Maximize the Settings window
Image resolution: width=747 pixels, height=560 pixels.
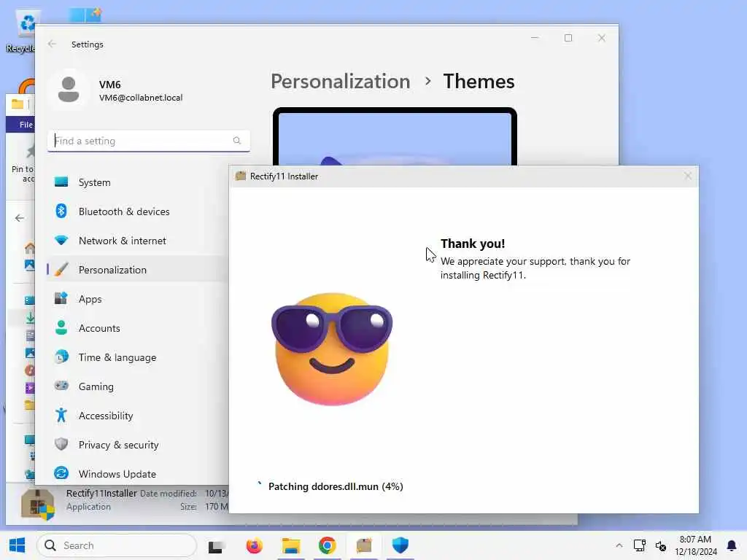tap(568, 38)
